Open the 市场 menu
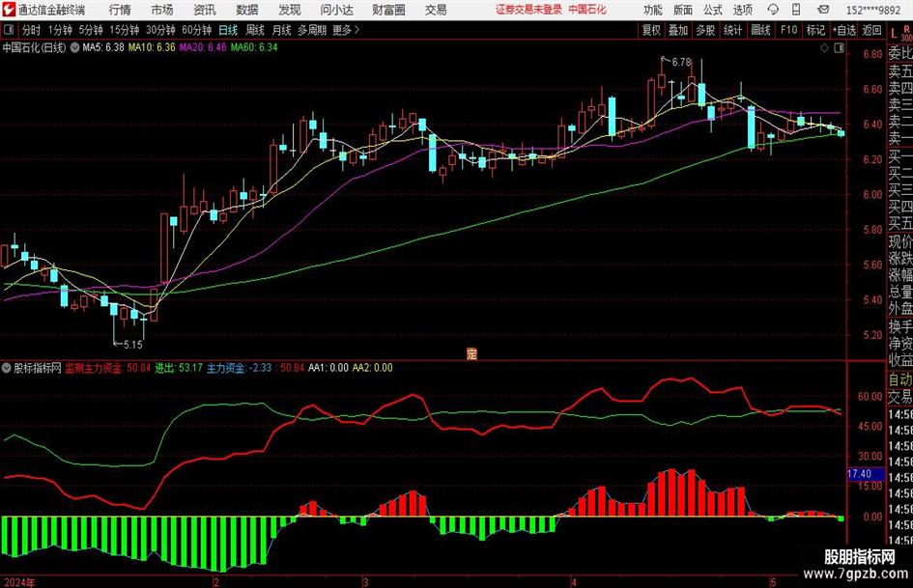 162,10
